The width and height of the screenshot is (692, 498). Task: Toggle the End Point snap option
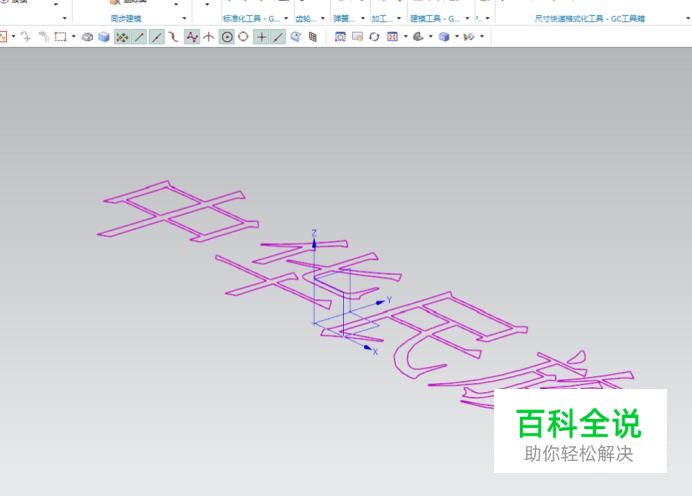click(139, 37)
